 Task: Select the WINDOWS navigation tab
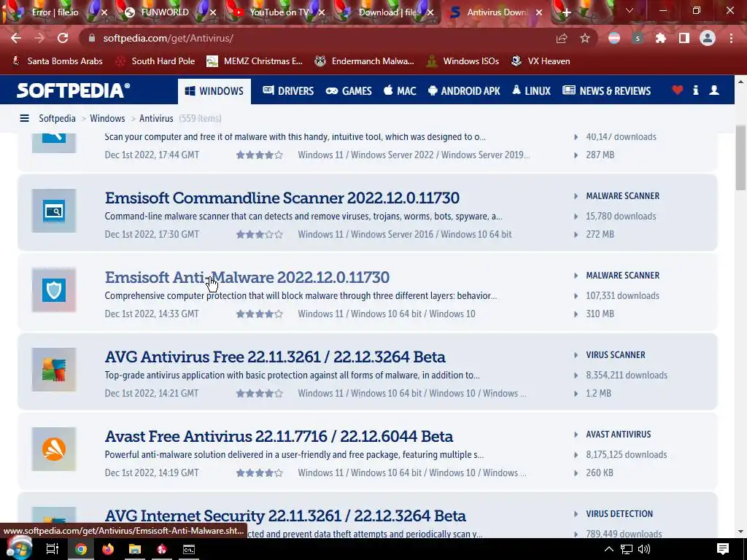214,91
